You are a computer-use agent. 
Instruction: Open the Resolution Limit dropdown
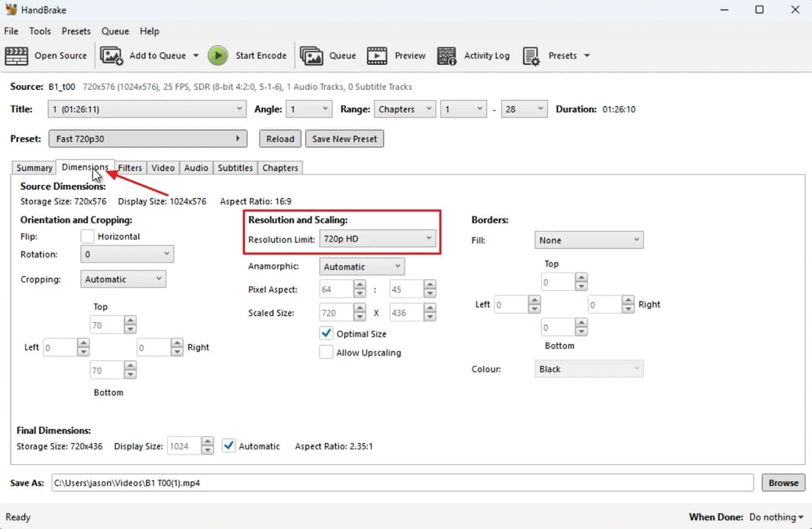(x=377, y=238)
